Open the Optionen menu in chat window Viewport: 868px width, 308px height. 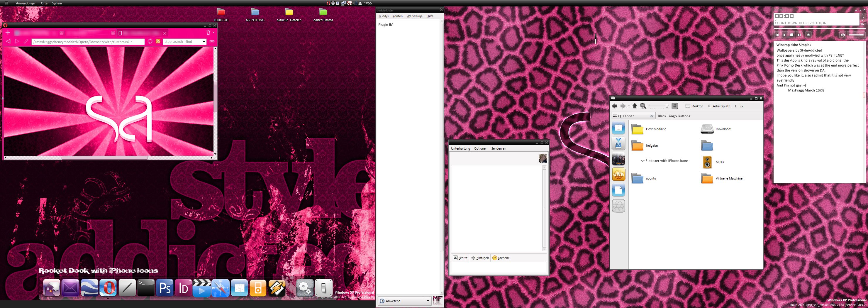coord(481,149)
